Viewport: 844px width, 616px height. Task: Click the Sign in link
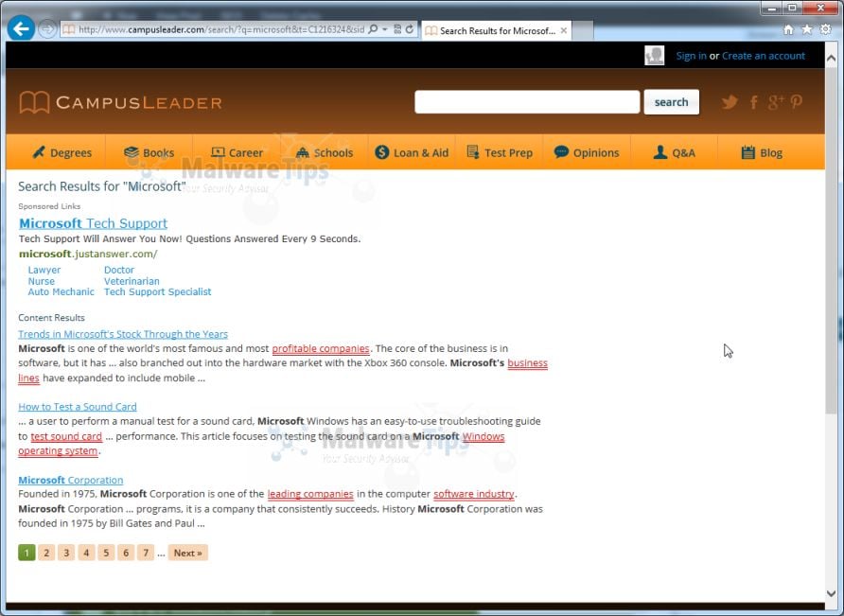[x=691, y=56]
